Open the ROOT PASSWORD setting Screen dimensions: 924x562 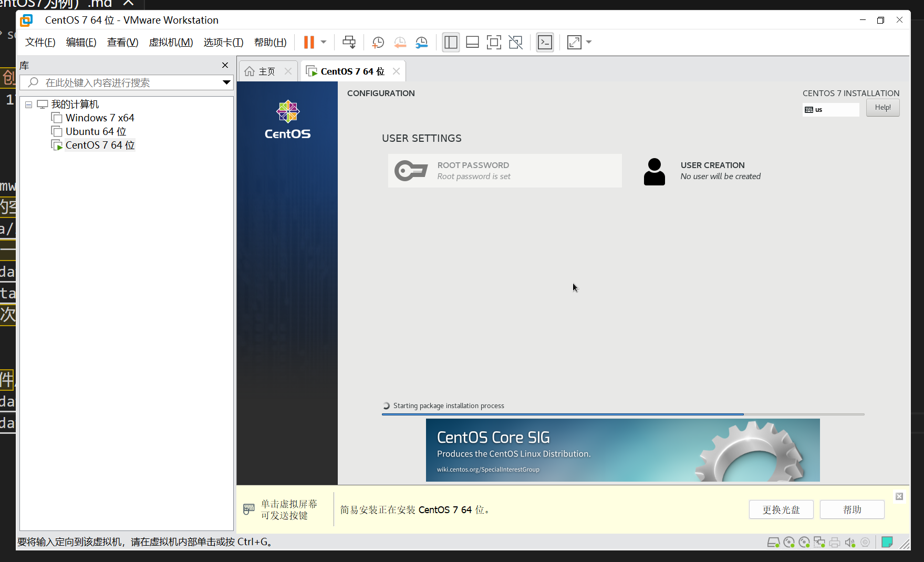505,171
